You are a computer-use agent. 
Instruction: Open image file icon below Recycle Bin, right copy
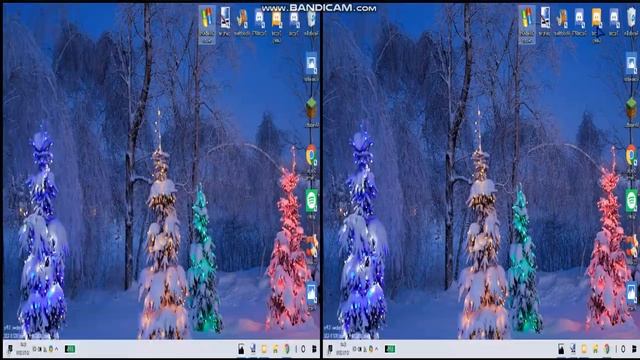click(x=631, y=64)
